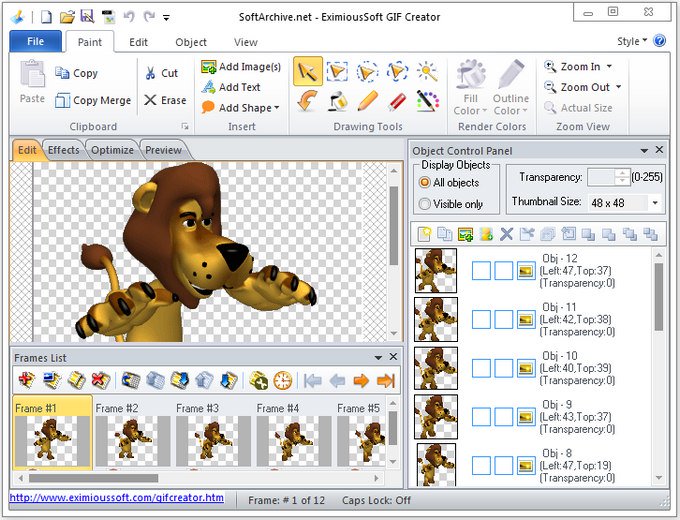Customize quick access toolbar dropdown

[166, 17]
